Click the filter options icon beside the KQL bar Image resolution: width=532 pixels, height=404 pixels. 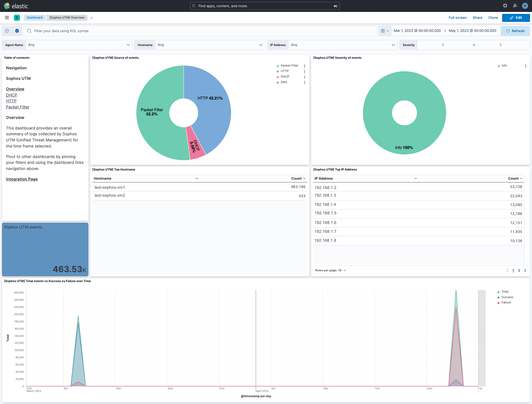pyautogui.click(x=7, y=31)
